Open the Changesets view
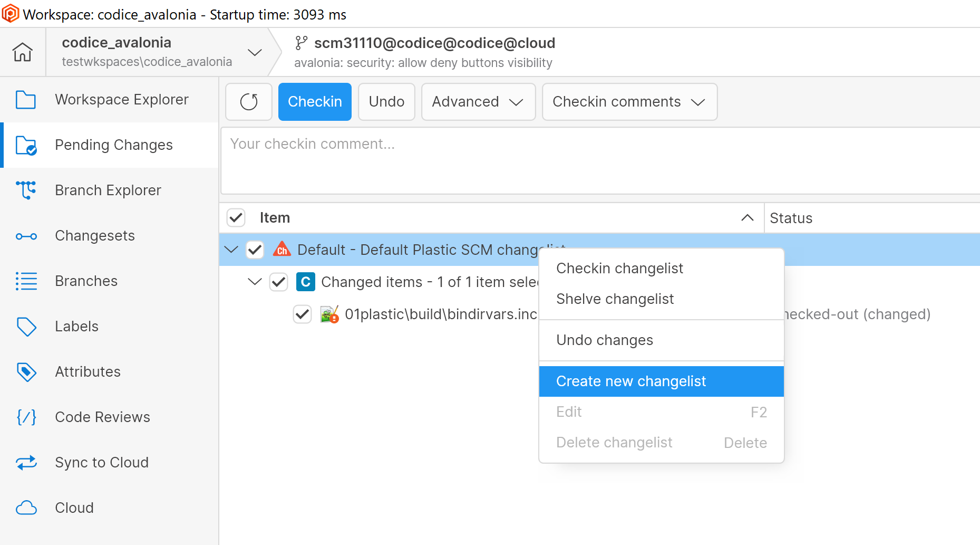This screenshot has width=980, height=545. tap(95, 235)
